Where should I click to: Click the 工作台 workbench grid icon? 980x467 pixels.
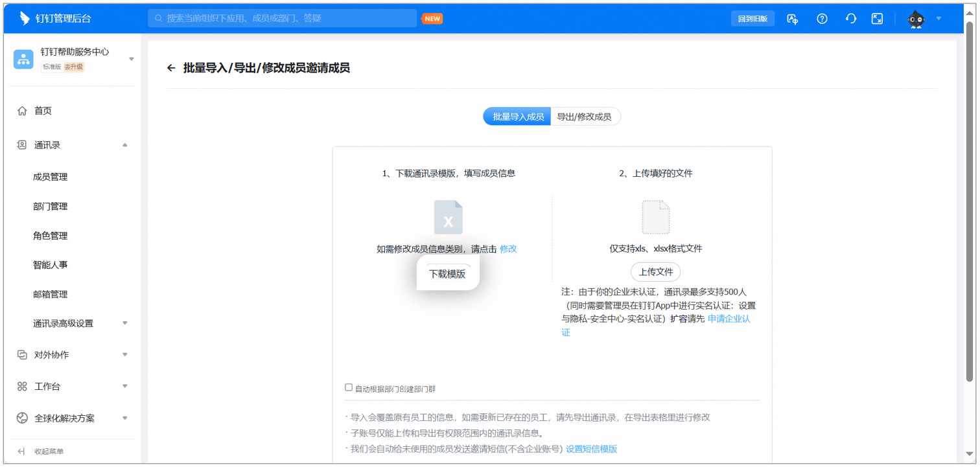[22, 387]
